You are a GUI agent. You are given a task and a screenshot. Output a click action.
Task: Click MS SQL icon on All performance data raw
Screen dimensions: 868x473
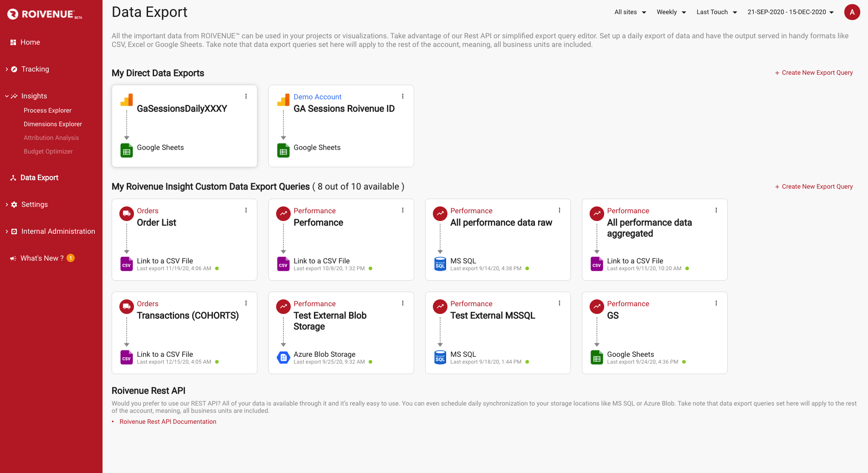pos(440,264)
